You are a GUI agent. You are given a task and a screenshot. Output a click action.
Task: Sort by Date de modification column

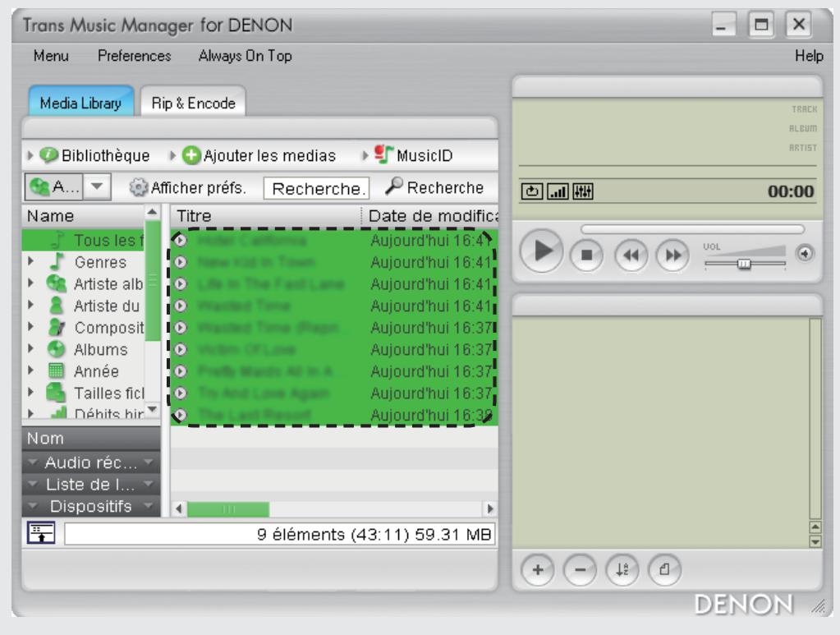pos(431,216)
